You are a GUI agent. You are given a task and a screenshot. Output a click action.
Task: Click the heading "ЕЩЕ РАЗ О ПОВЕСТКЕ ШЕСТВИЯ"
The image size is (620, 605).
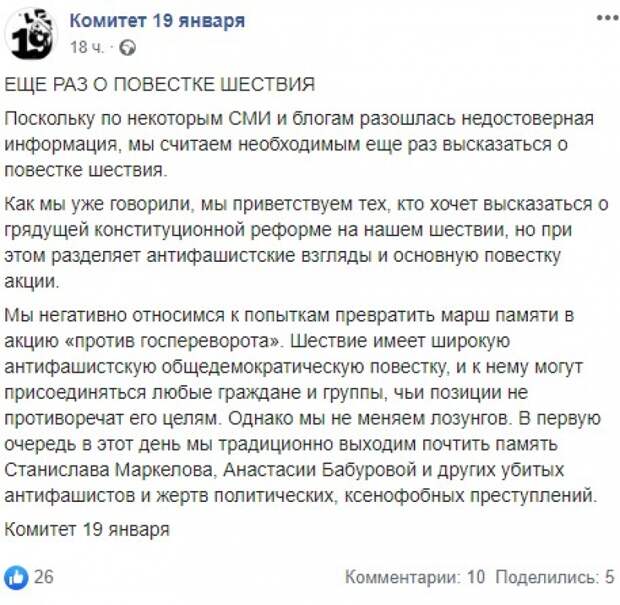160,84
